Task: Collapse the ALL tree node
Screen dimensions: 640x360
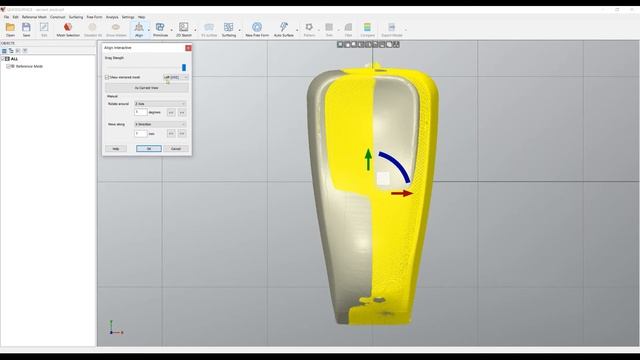Action: click(2, 59)
